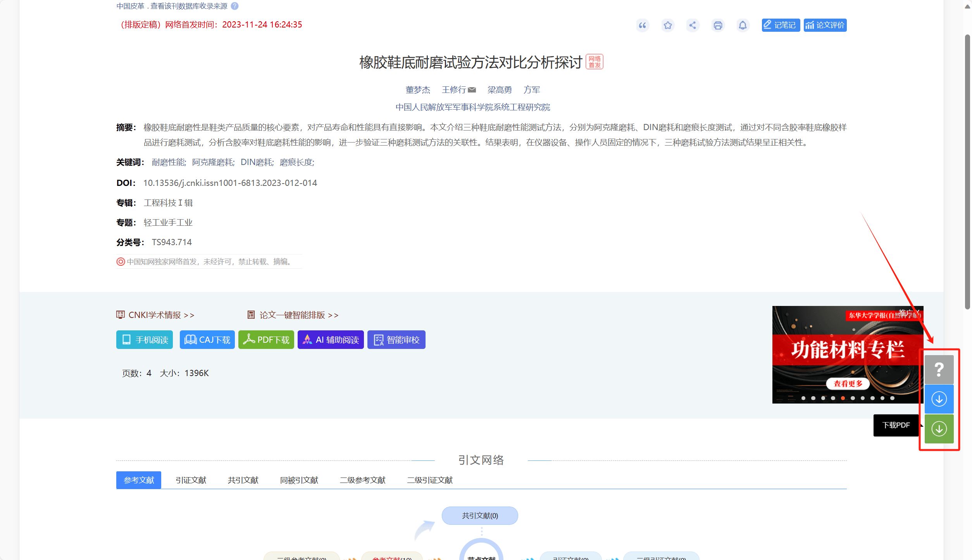Print the article using printer icon
972x560 pixels.
pos(718,25)
